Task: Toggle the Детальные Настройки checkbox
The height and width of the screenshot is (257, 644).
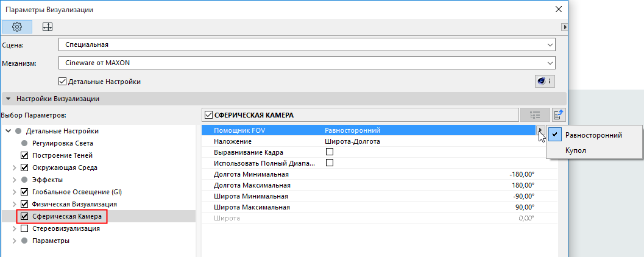Action: (x=62, y=81)
